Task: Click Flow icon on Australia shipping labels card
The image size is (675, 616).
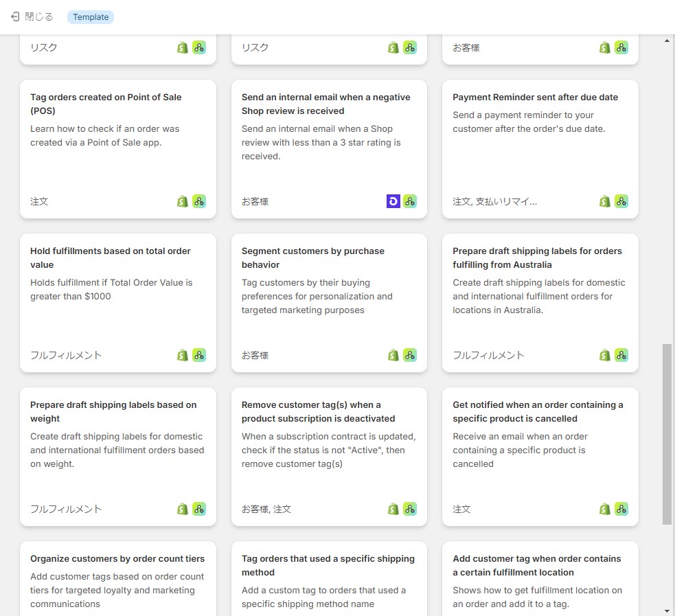Action: click(621, 355)
